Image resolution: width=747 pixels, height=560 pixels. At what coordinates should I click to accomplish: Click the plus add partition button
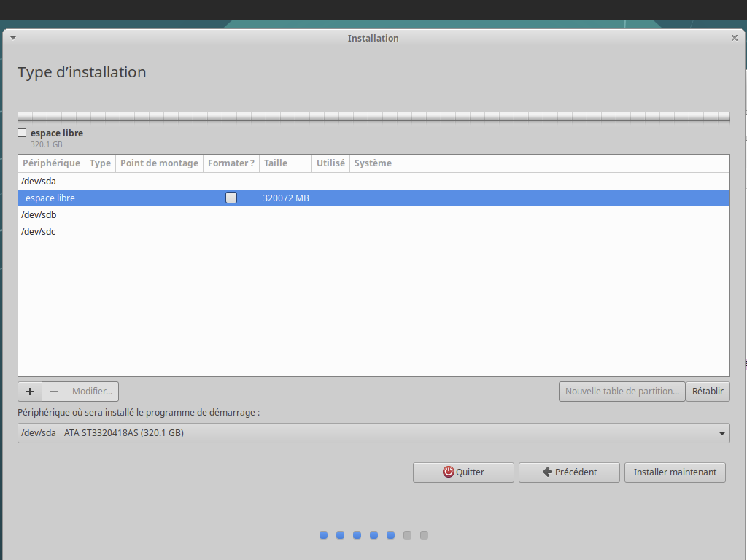[30, 392]
